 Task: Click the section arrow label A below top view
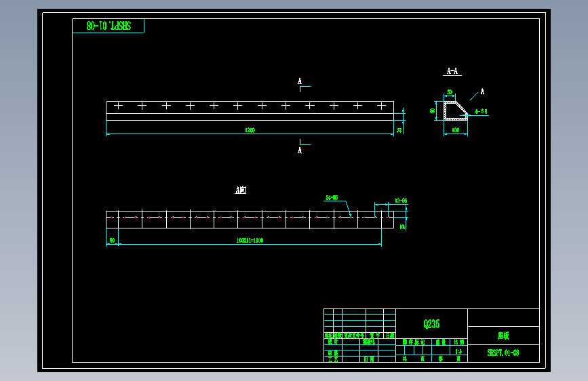pos(300,151)
